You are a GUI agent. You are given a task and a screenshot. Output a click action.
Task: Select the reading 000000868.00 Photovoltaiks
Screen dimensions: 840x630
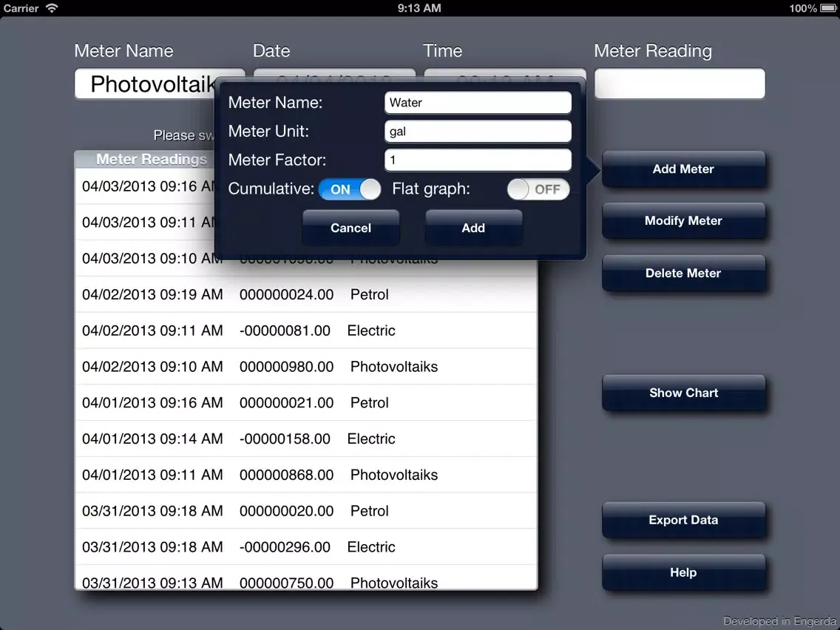(306, 475)
